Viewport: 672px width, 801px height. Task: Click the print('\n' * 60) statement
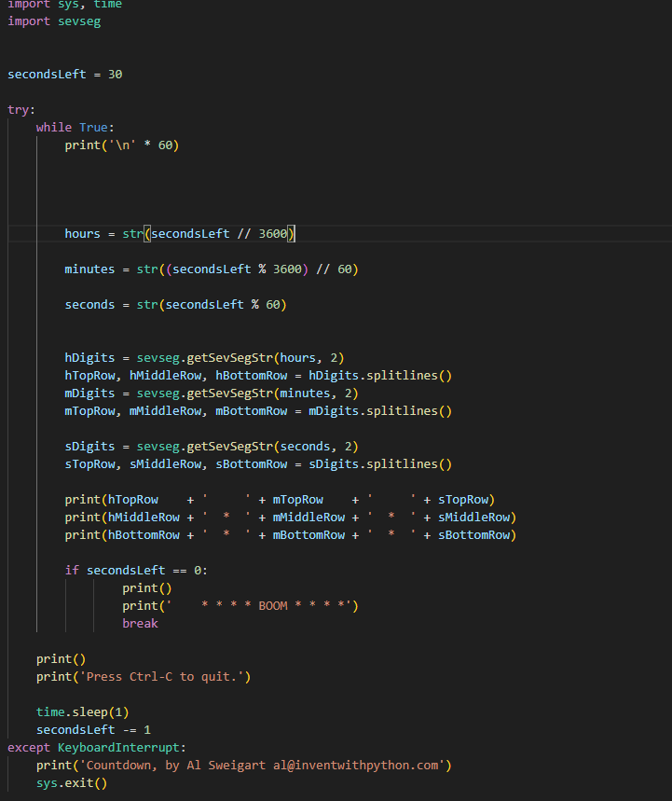[x=121, y=145]
